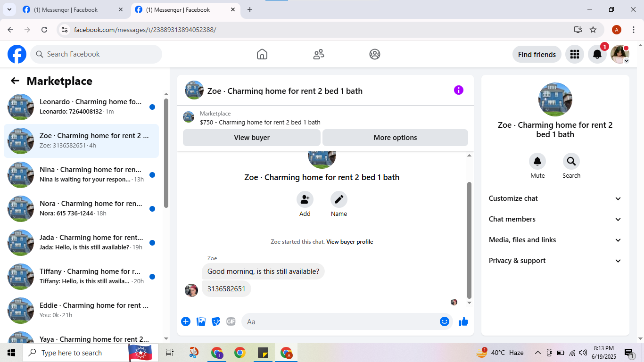Open the Facebook menu grid icon

(575, 54)
